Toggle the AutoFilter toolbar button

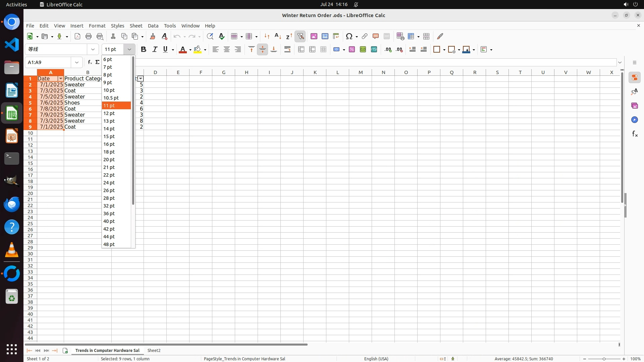click(301, 36)
